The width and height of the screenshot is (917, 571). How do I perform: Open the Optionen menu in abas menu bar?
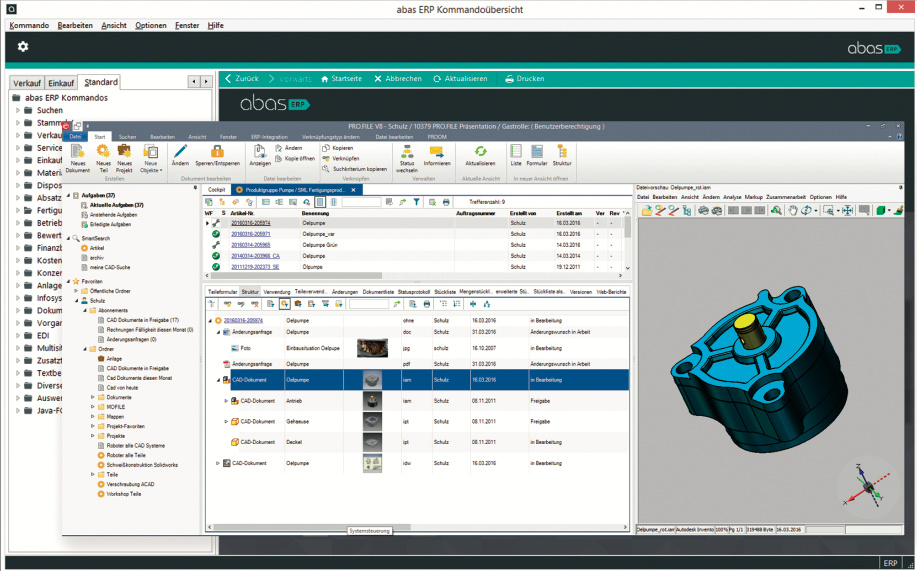click(x=151, y=24)
